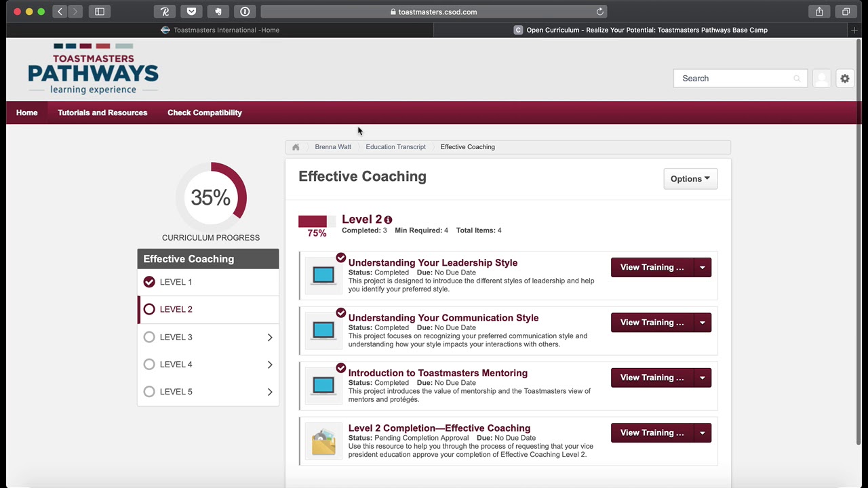Open Understanding Your Communication Style title link
868x488 pixels.
443,318
